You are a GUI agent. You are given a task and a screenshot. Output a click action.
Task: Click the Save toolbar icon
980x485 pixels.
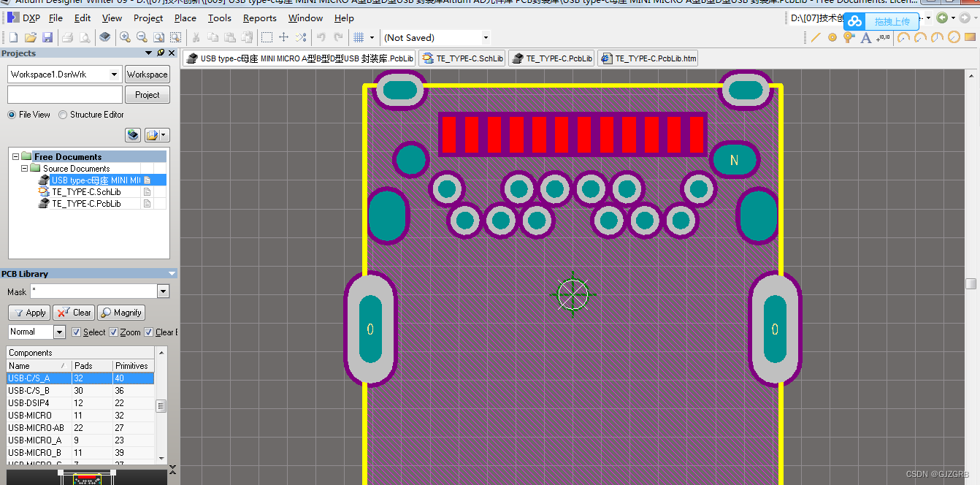click(x=47, y=37)
